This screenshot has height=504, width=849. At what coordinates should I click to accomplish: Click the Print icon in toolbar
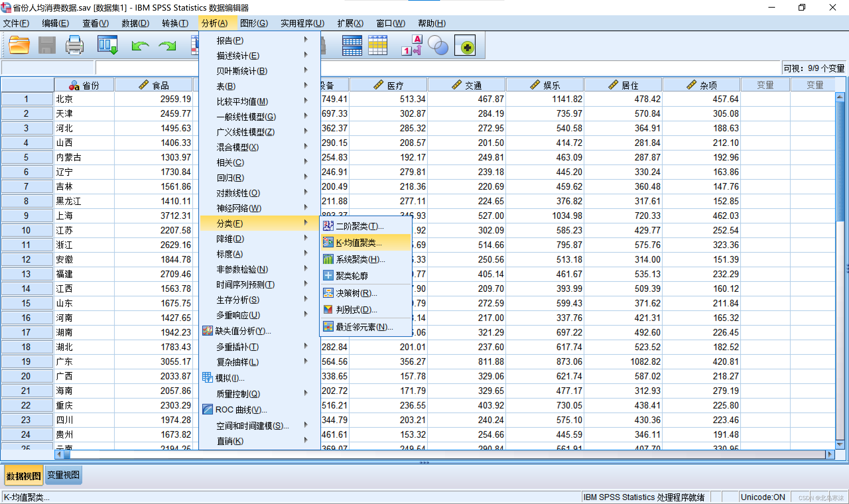[x=74, y=45]
